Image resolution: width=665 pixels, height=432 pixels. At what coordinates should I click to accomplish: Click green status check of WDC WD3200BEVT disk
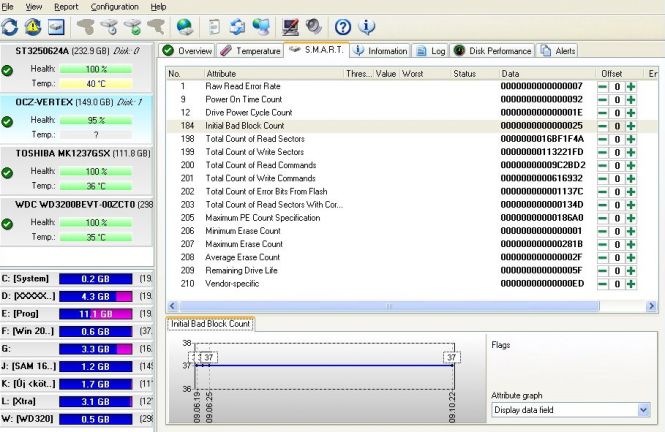7,224
